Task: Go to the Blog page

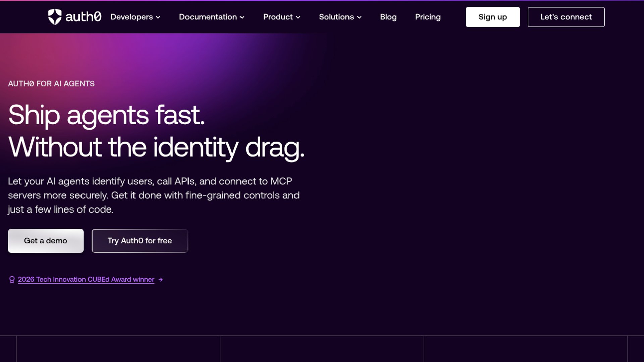Action: click(x=388, y=17)
